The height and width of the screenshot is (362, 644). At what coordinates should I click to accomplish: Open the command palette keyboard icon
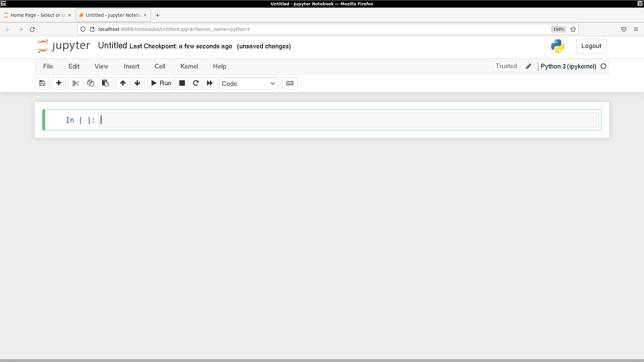pos(290,83)
